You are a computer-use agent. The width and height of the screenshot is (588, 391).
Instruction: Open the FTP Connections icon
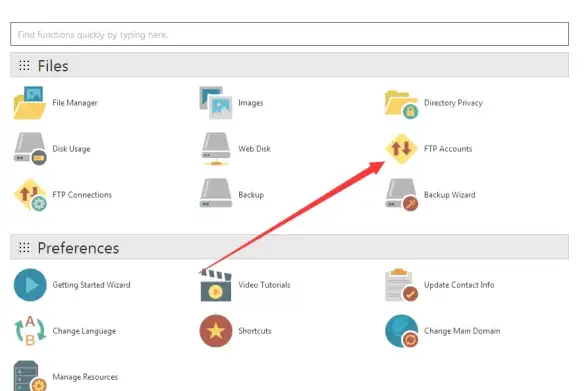tap(30, 195)
